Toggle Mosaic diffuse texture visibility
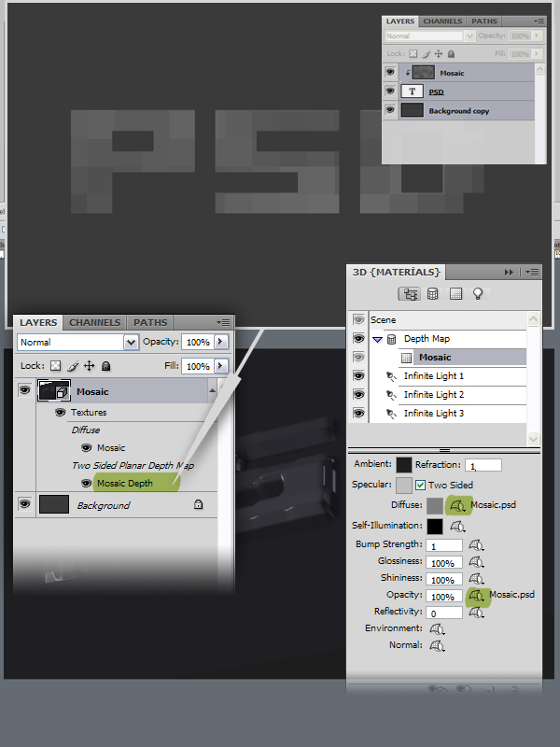Screen dimensions: 560x747 click(86, 447)
